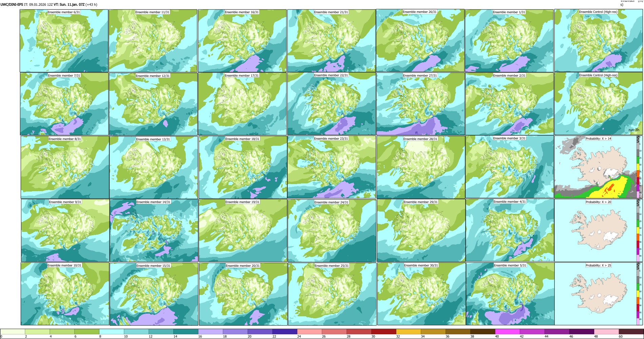Viewport: 644px width, 339px height.
Task: Pick the 30–32 dark red legend swatch
Action: pyautogui.click(x=384, y=332)
